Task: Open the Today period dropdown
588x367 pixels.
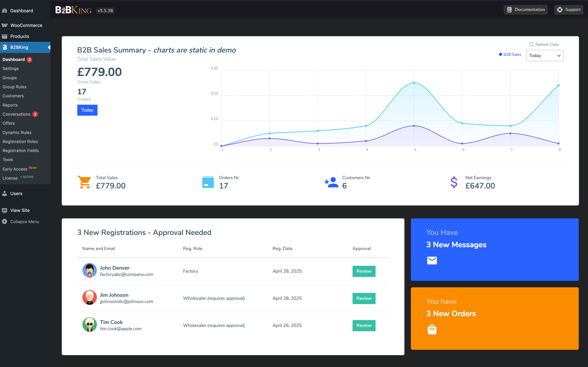Action: (544, 56)
